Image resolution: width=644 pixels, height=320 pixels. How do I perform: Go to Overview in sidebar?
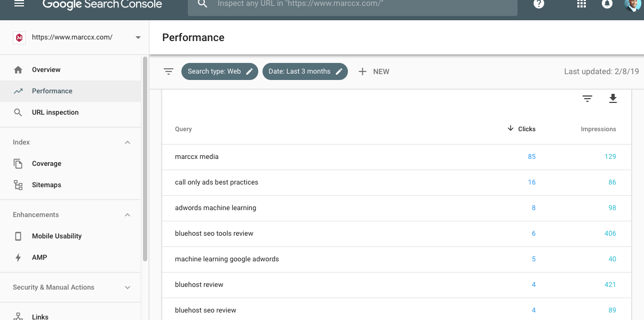point(70,70)
